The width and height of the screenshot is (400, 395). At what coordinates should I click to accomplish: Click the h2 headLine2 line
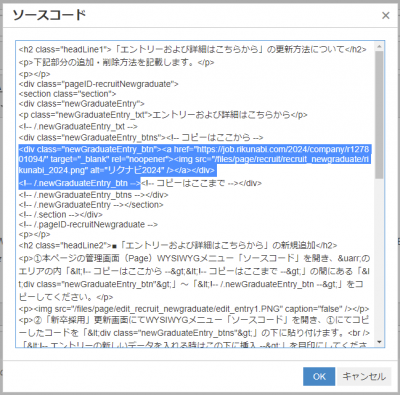tap(178, 245)
